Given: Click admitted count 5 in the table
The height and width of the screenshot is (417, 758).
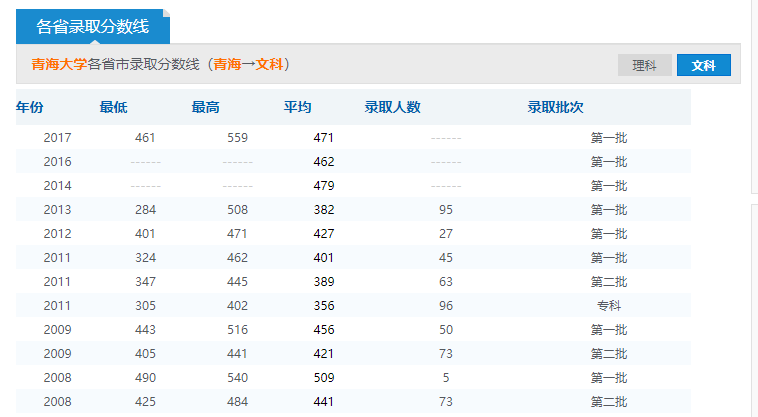Looking at the screenshot, I should click(x=446, y=378).
